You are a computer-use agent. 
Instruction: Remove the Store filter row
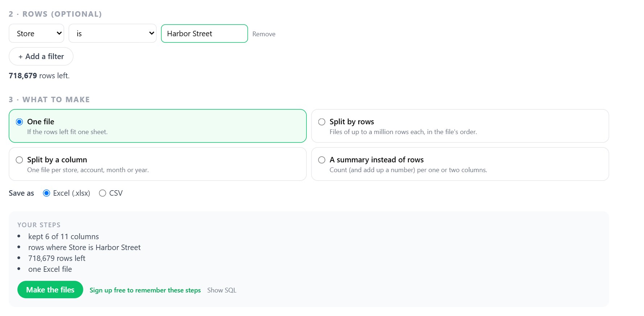264,34
